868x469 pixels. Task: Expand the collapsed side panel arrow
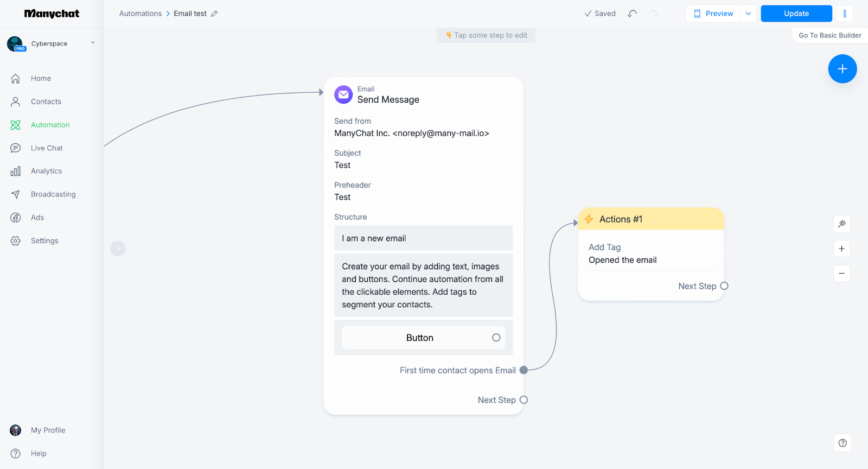click(118, 249)
